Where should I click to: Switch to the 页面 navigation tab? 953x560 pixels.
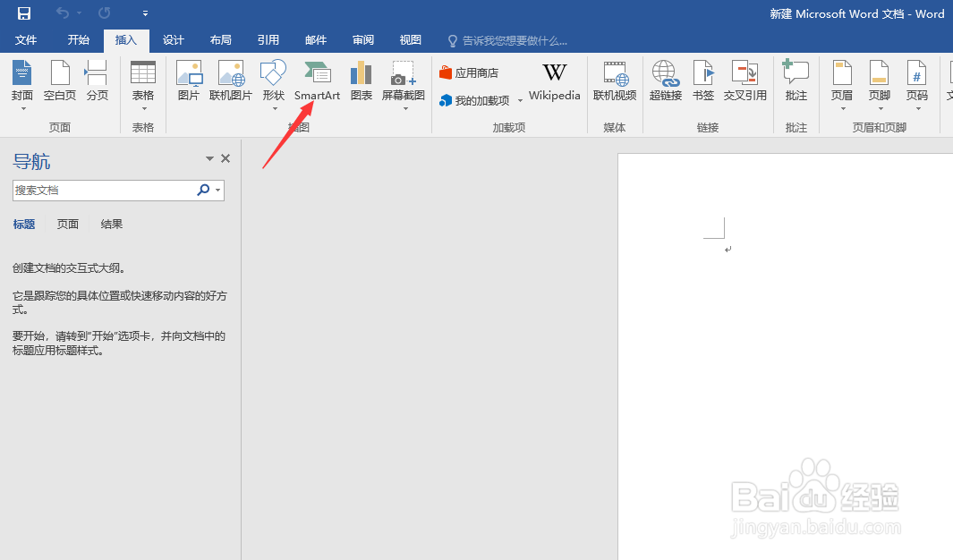coord(67,225)
